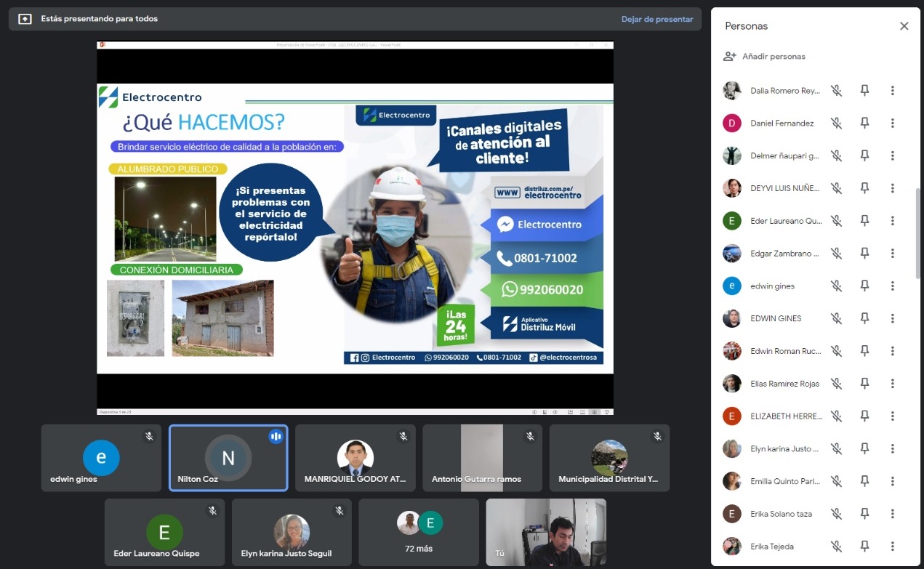Pin Elias Ramirez Rojas to screen
The image size is (924, 569).
point(864,384)
